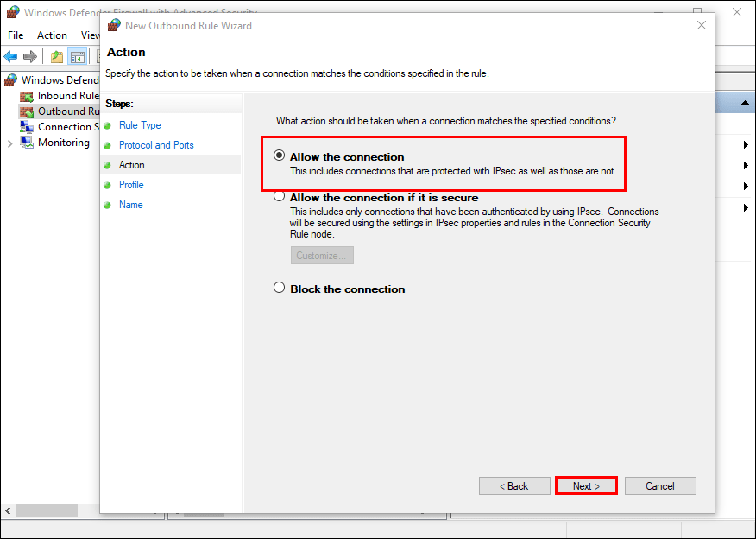Choose Allow the connection if it is secure

[279, 196]
